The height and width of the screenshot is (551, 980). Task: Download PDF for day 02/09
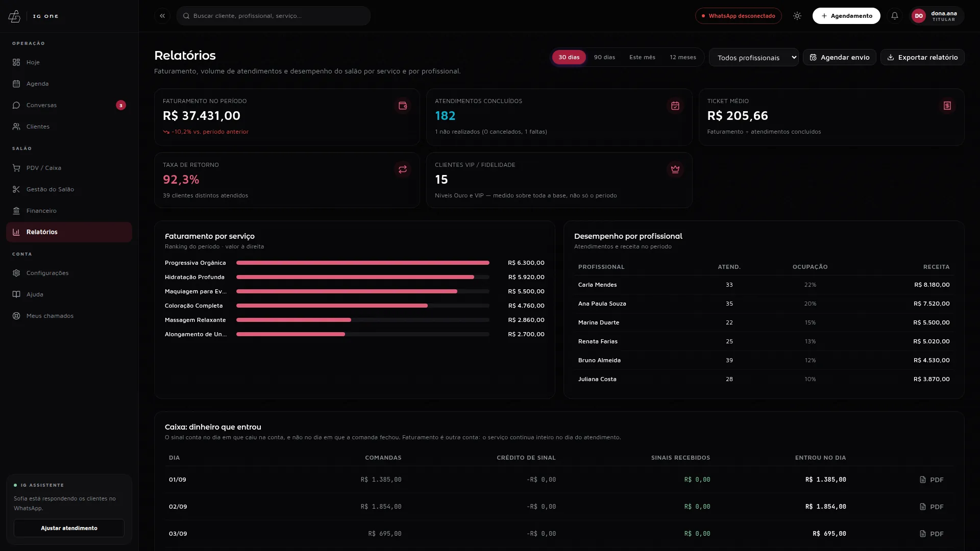[932, 507]
